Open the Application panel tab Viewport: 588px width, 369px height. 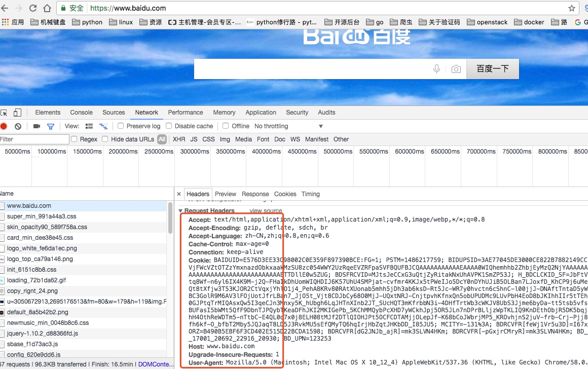[261, 113]
